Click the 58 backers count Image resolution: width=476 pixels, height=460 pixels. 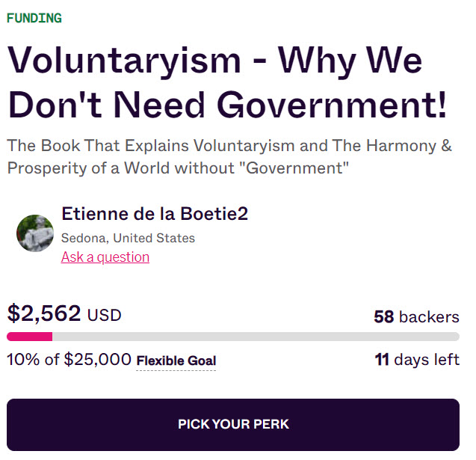click(416, 317)
